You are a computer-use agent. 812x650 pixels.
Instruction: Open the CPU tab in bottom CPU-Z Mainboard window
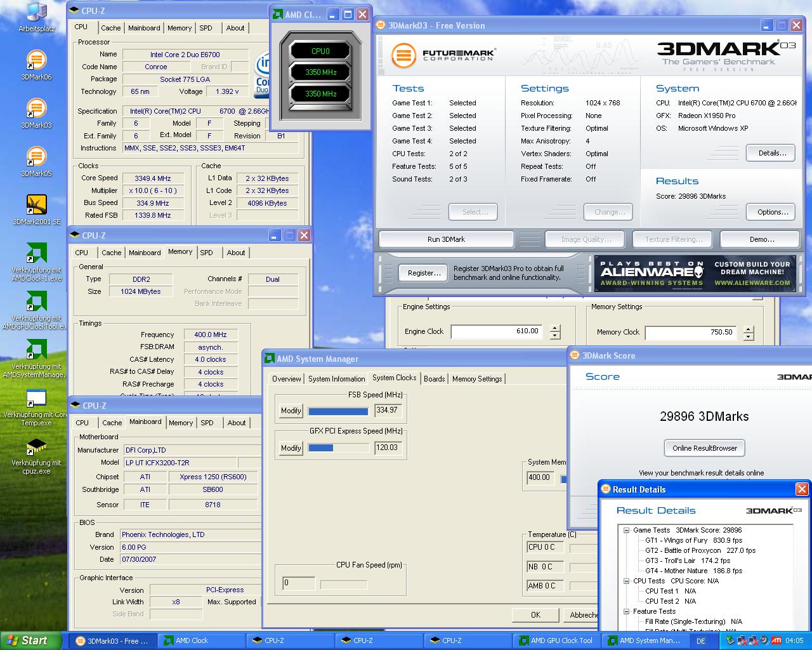tap(82, 423)
